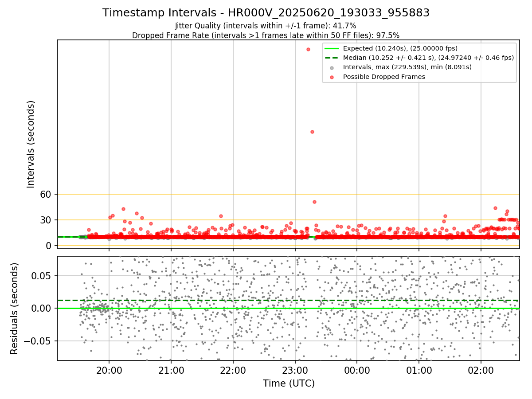Click the '00:00' time axis tick label
Viewport: 532px width, 399px height.
[357, 370]
